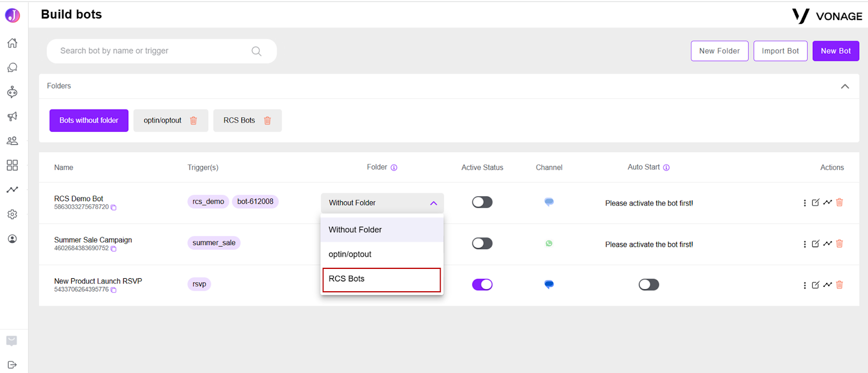Click the summer_sale trigger tag
Screen dimensions: 868x373
point(214,243)
